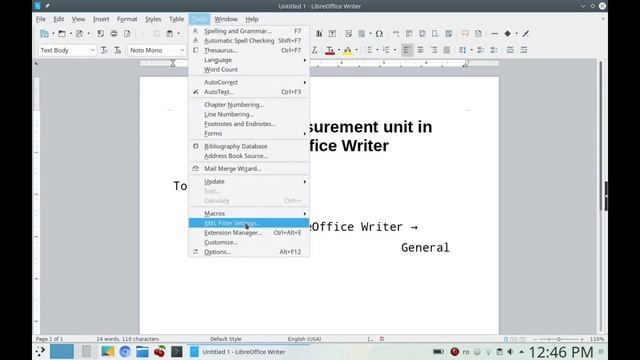Adjust the zoom slider in status bar
This screenshot has height=360, width=640.
(559, 339)
